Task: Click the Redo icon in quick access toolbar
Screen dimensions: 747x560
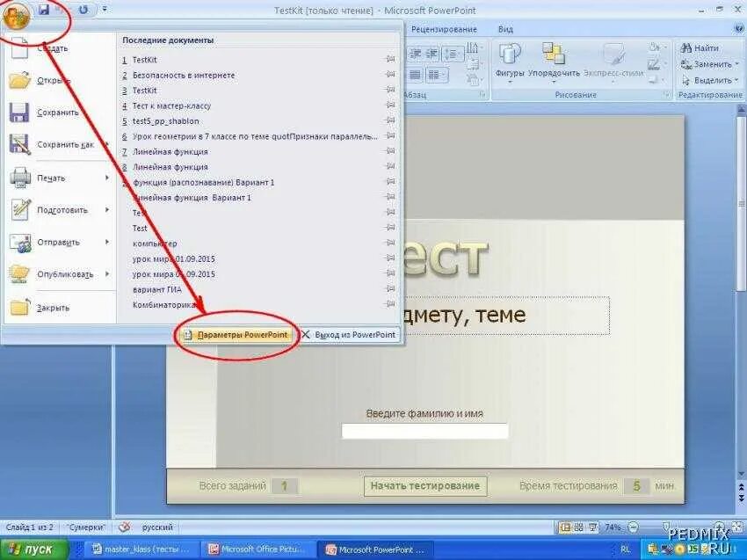Action: pos(83,10)
